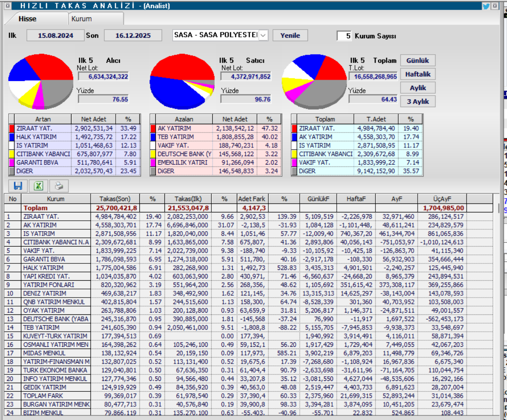The width and height of the screenshot is (507, 420).
Task: Select the Hisse tab
Action: click(x=27, y=19)
